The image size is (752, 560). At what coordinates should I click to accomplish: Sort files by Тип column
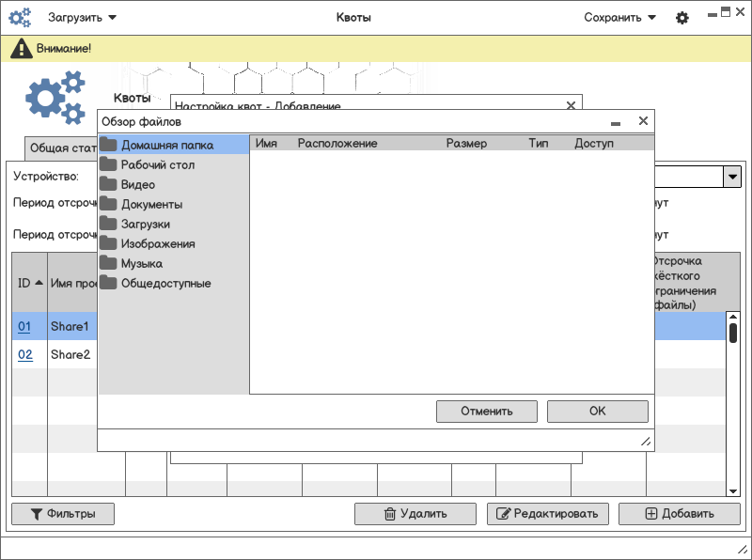point(538,143)
